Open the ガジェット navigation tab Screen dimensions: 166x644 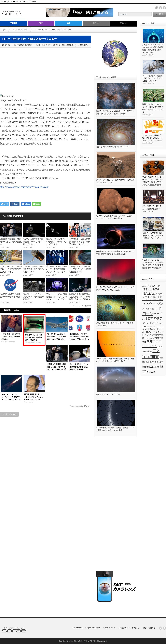pyautogui.click(x=124, y=23)
